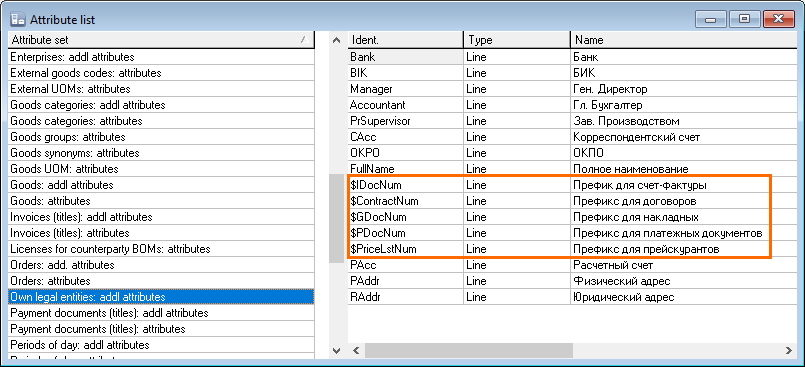The height and width of the screenshot is (367, 805).
Task: Select the $PriceLstNum attribute row
Action: pos(572,249)
